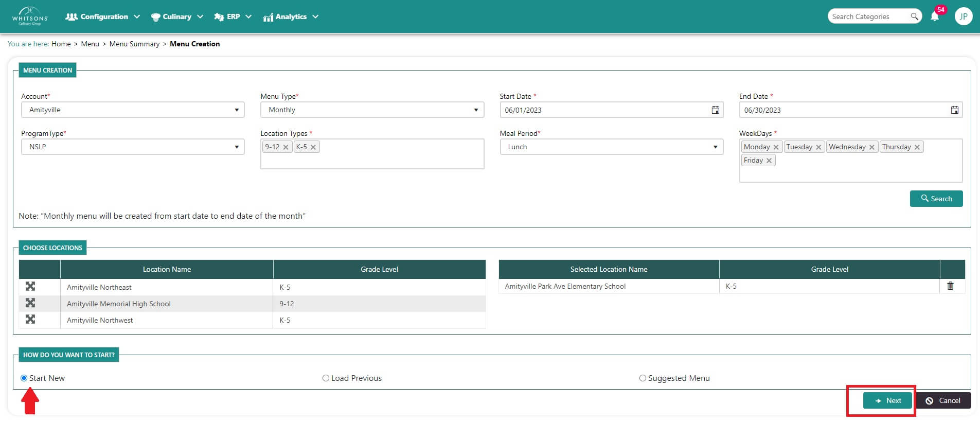Choose the Suggested Menu radio option
Image resolution: width=980 pixels, height=421 pixels.
click(643, 378)
